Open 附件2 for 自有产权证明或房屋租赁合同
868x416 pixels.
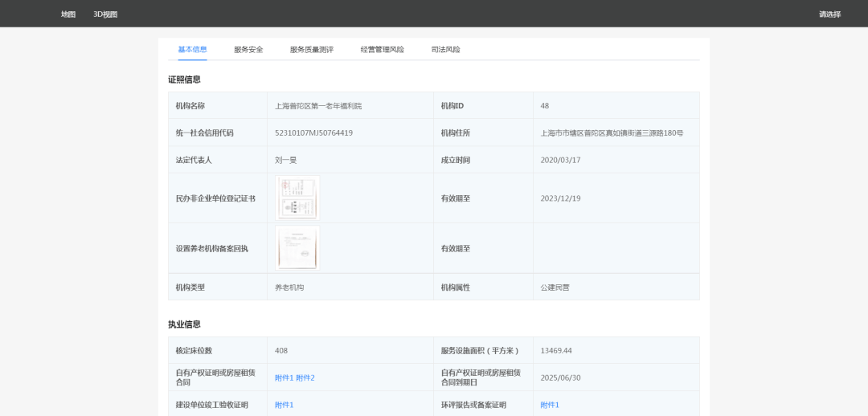pos(305,377)
